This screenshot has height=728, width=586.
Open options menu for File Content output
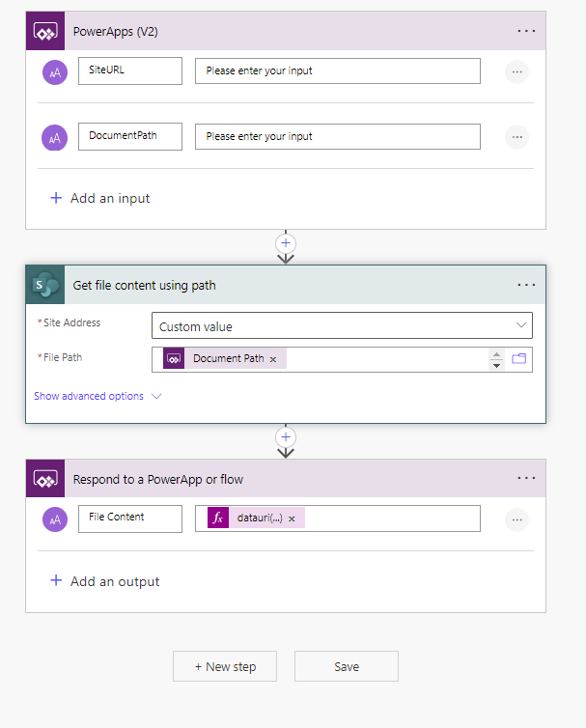click(516, 519)
